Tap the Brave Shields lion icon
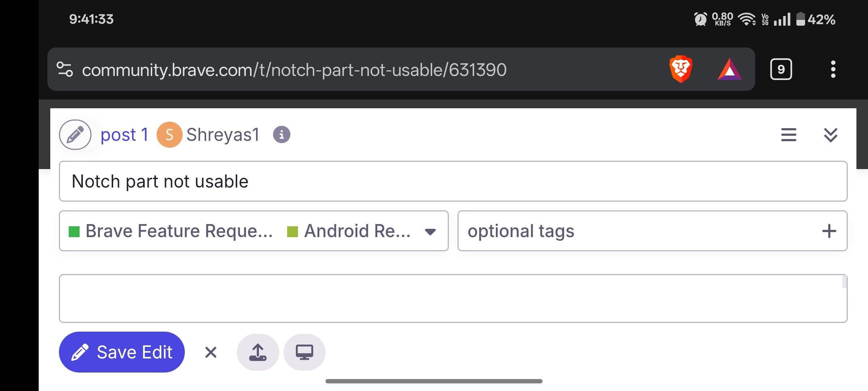868x391 pixels. [x=681, y=69]
